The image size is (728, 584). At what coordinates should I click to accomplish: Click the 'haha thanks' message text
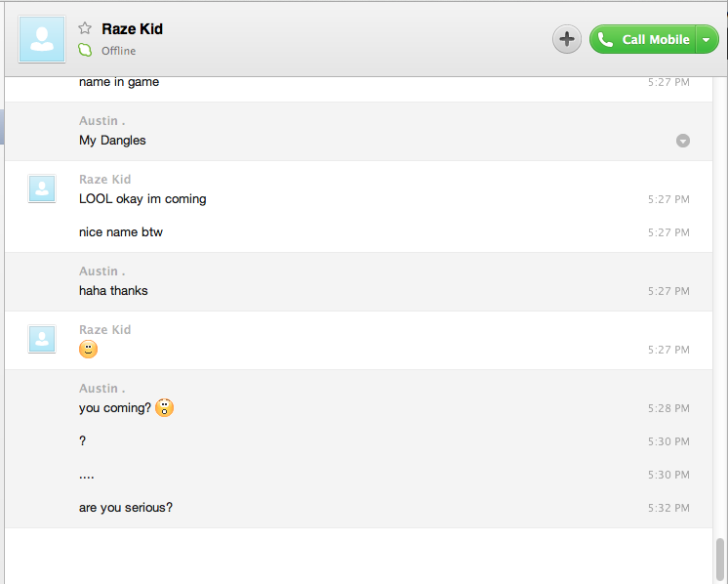pos(113,291)
